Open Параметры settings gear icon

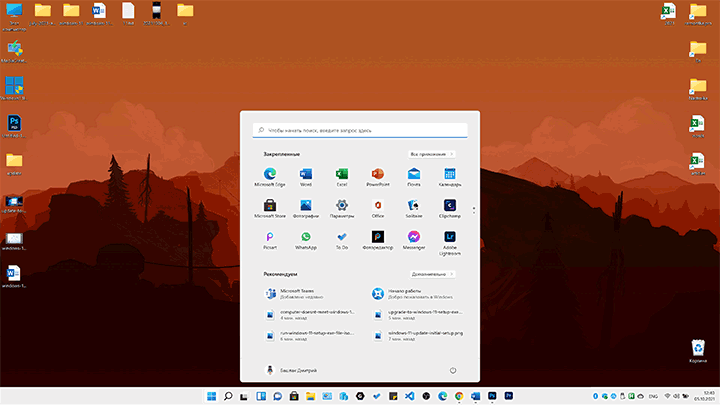click(x=342, y=208)
